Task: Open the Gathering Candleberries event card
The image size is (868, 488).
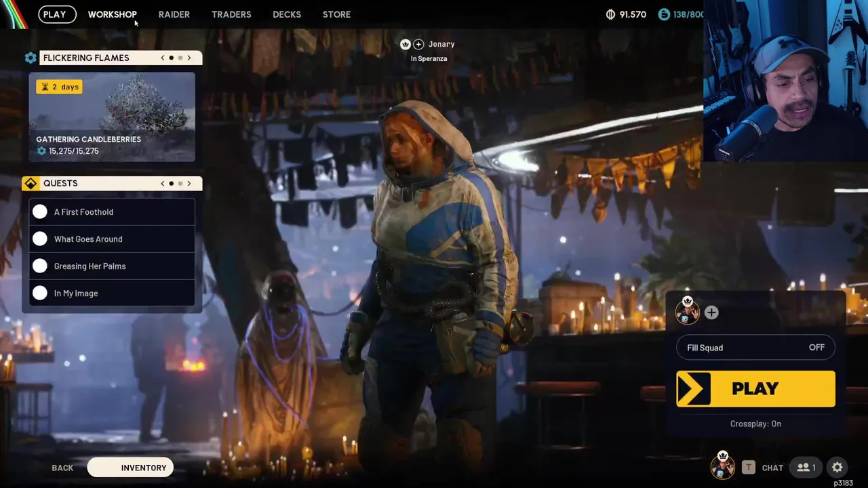Action: (112, 117)
